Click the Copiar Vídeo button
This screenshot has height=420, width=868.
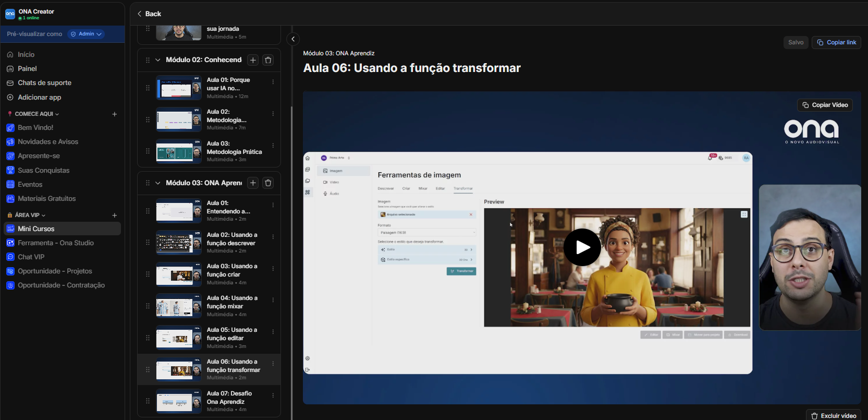[825, 105]
